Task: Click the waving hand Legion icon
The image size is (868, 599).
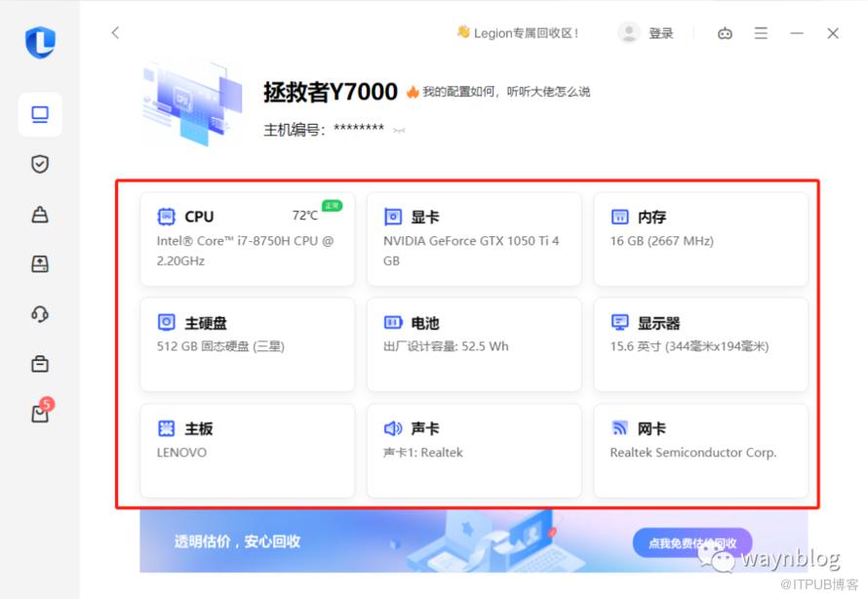Action: point(463,32)
